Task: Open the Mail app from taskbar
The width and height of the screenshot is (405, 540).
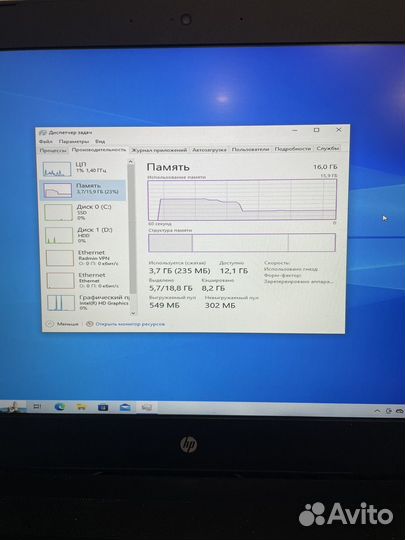Action: [x=125, y=408]
